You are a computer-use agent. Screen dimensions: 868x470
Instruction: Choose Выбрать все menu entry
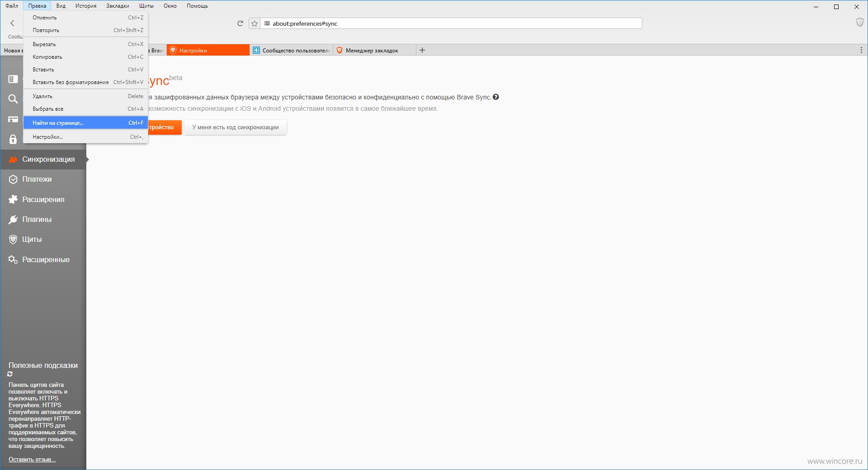pyautogui.click(x=86, y=109)
